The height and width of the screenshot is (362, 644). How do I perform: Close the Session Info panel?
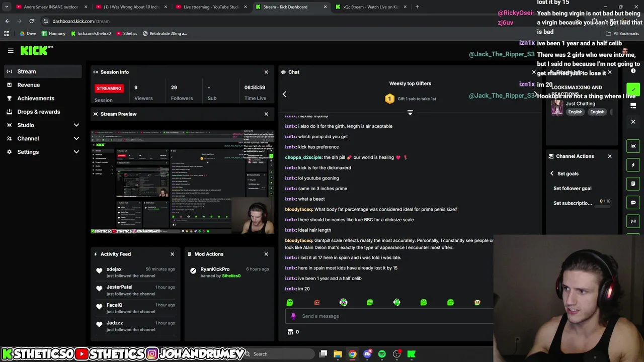[x=266, y=72]
